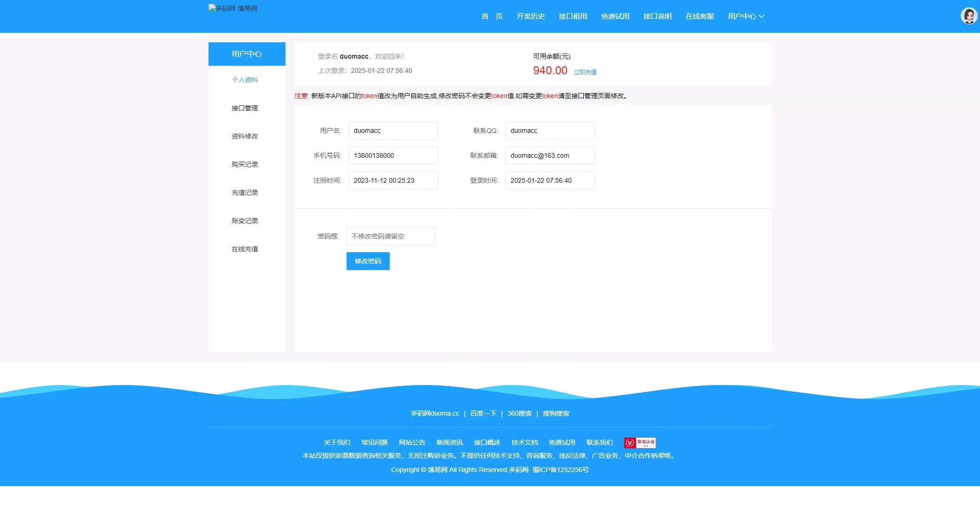
Task: Click the password input field 密码框
Action: pos(391,236)
